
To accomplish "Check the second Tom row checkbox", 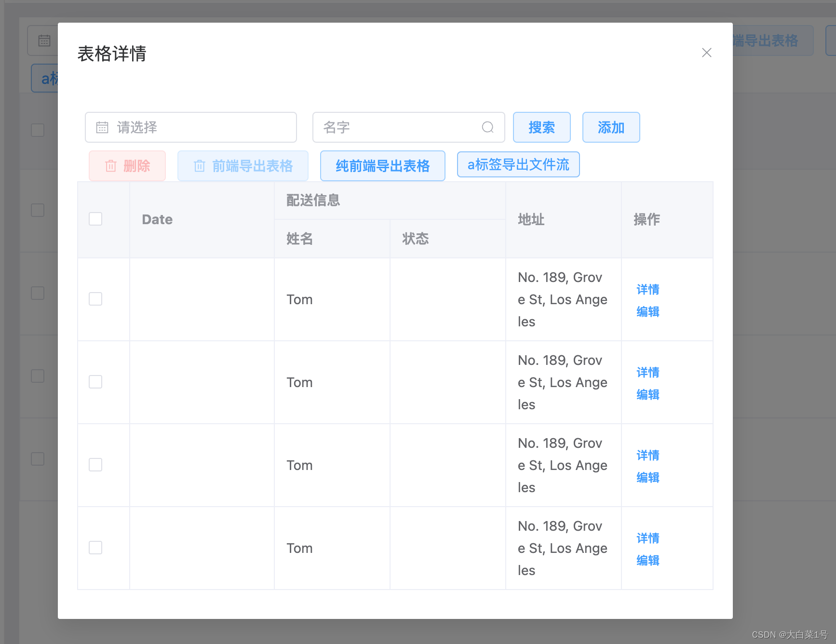I will coord(95,382).
